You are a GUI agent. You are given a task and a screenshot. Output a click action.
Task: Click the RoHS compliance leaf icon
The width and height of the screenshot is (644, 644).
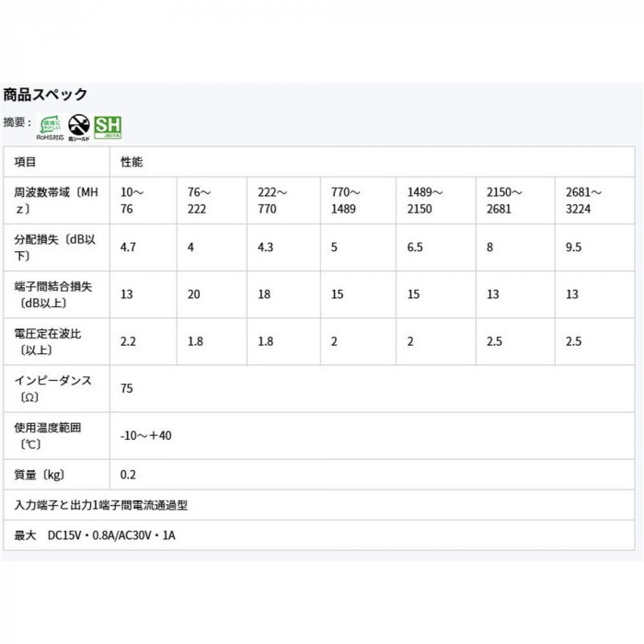pos(50,128)
